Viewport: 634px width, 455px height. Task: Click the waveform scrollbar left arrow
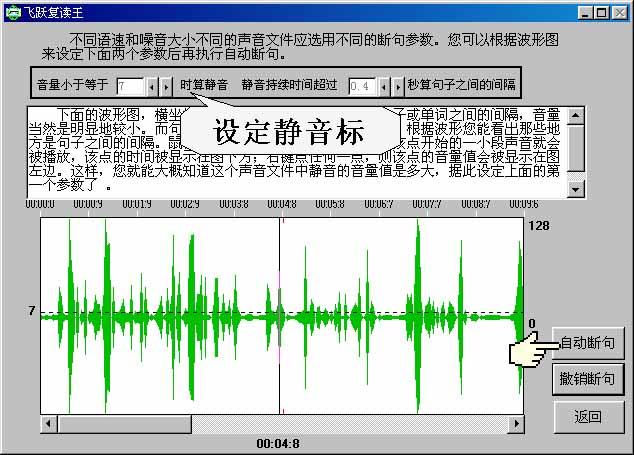click(x=48, y=424)
